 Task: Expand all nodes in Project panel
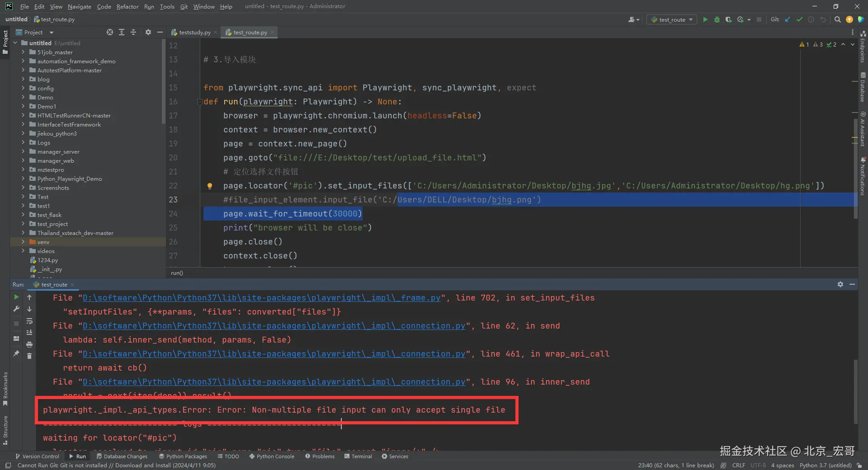click(x=122, y=32)
